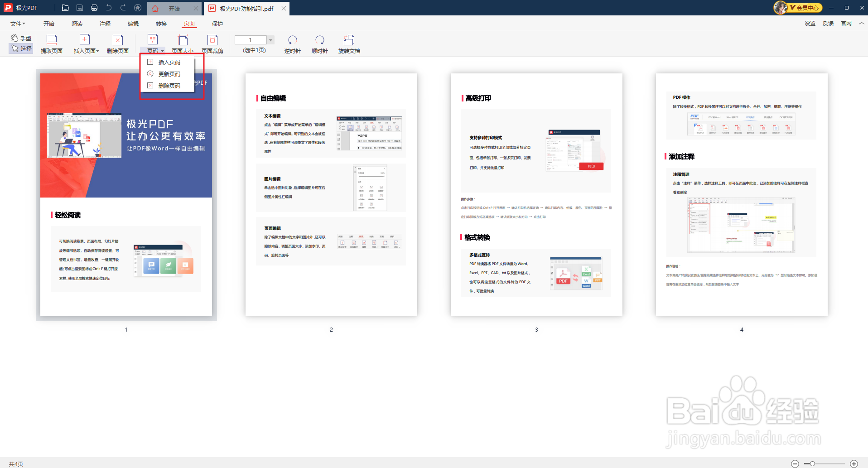Close the 极光PDF功能指引.pdf tab
868x468 pixels.
coord(284,9)
